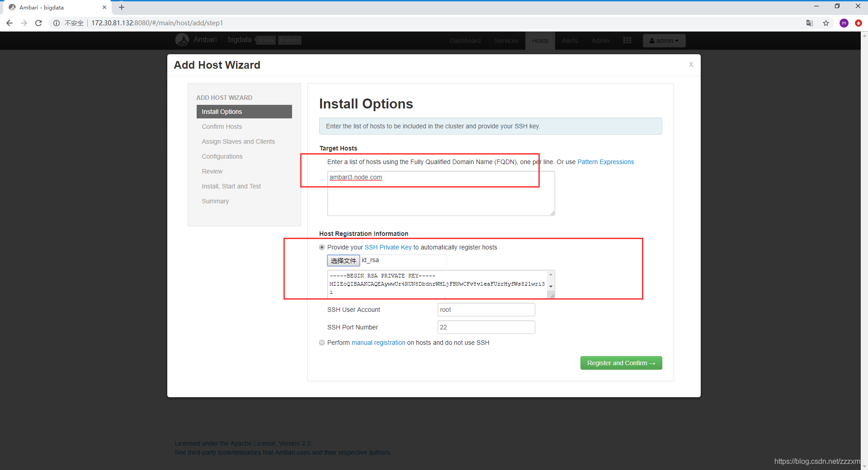The width and height of the screenshot is (868, 470).
Task: Open third-party tools/resources footer link
Action: pyautogui.click(x=282, y=452)
